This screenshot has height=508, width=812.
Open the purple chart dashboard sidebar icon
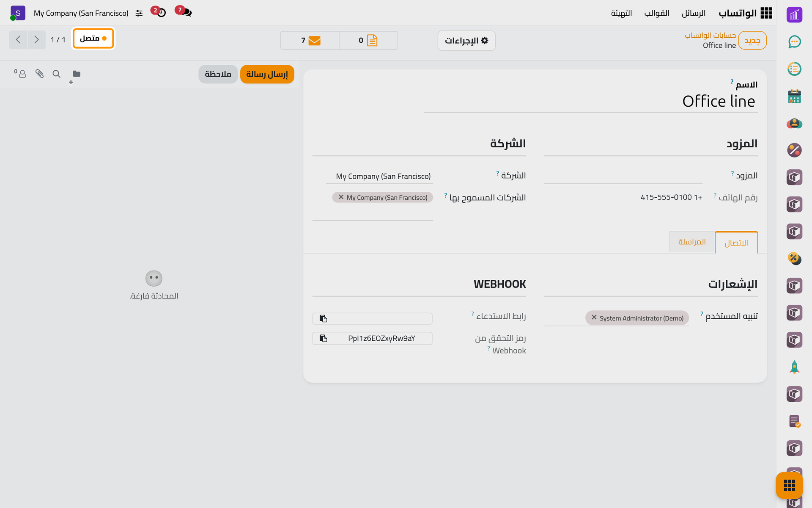[794, 14]
